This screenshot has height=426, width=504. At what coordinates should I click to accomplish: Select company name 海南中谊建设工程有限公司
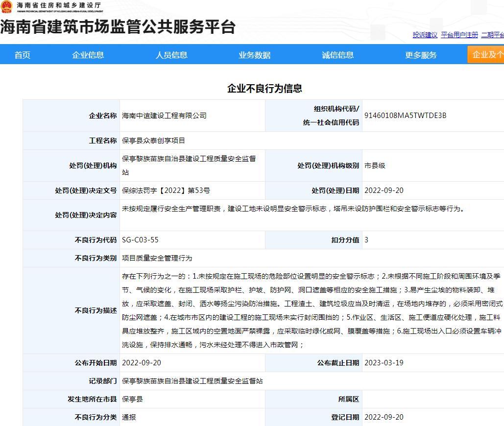click(164, 116)
